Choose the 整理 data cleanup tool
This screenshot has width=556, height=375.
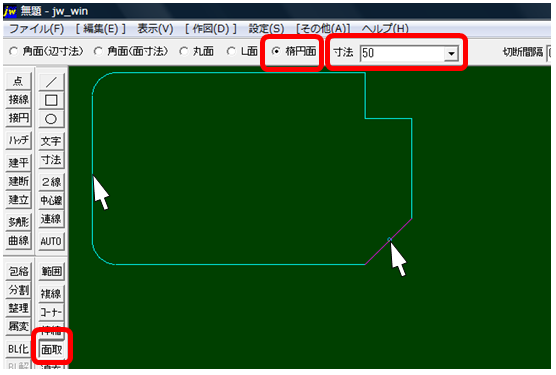coord(18,308)
